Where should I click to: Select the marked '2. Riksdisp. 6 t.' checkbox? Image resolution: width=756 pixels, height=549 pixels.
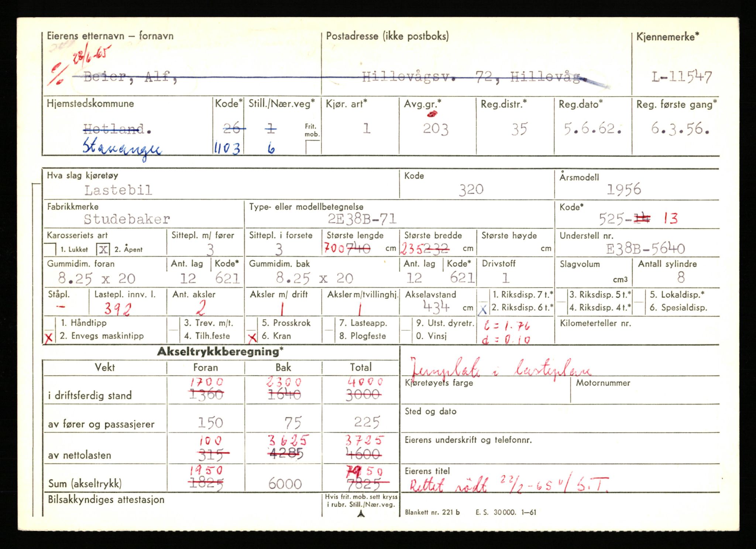pyautogui.click(x=483, y=308)
